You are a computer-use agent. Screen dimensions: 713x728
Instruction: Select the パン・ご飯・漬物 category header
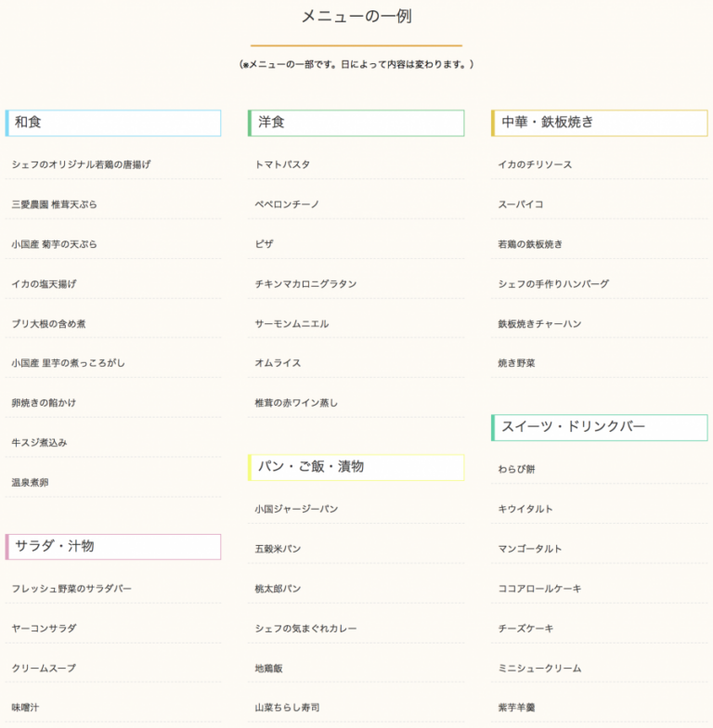coord(311,466)
